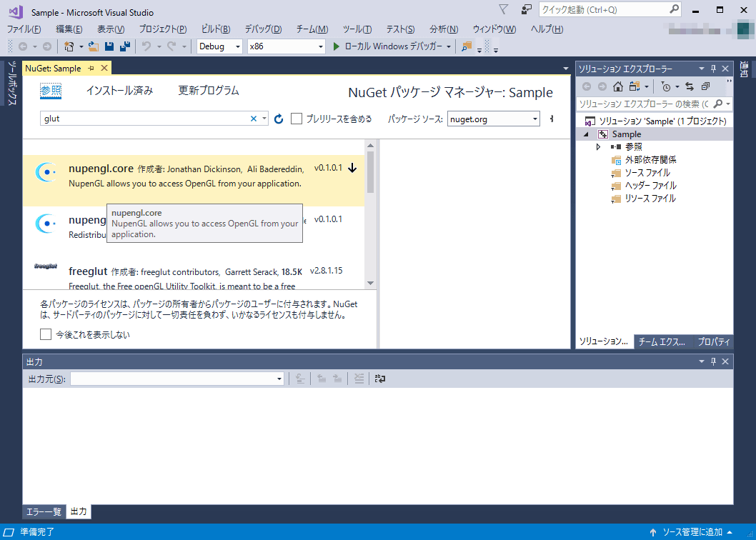Start the local Windows debugger

point(387,46)
